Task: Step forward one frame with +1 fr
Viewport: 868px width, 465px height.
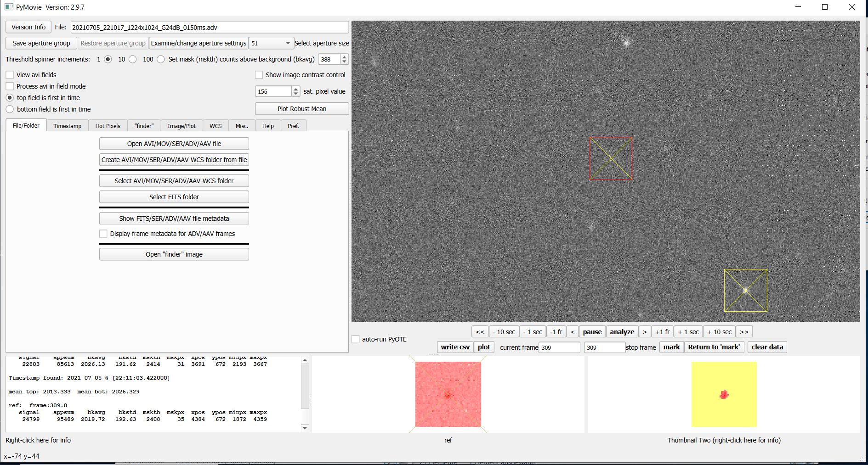Action: (x=662, y=332)
